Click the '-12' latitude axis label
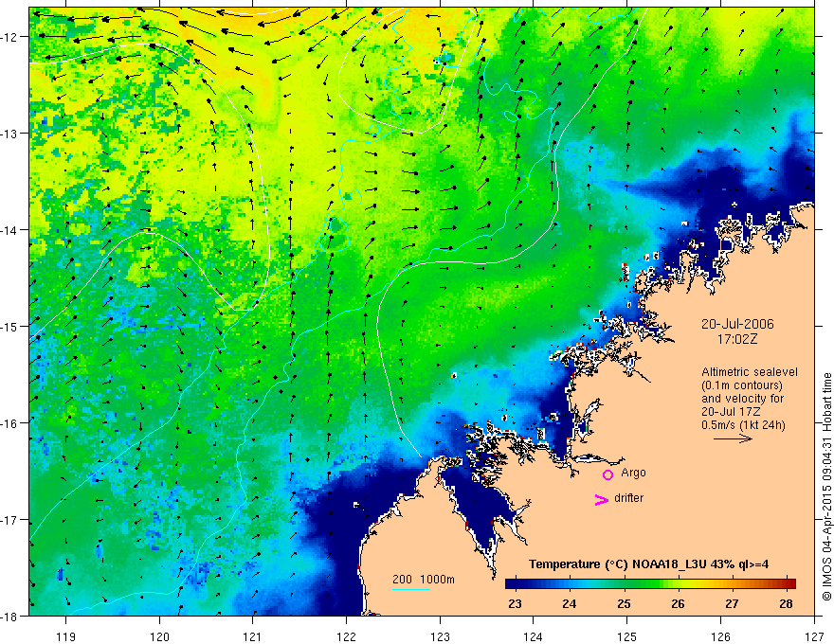This screenshot has height=644, width=834. pyautogui.click(x=9, y=37)
